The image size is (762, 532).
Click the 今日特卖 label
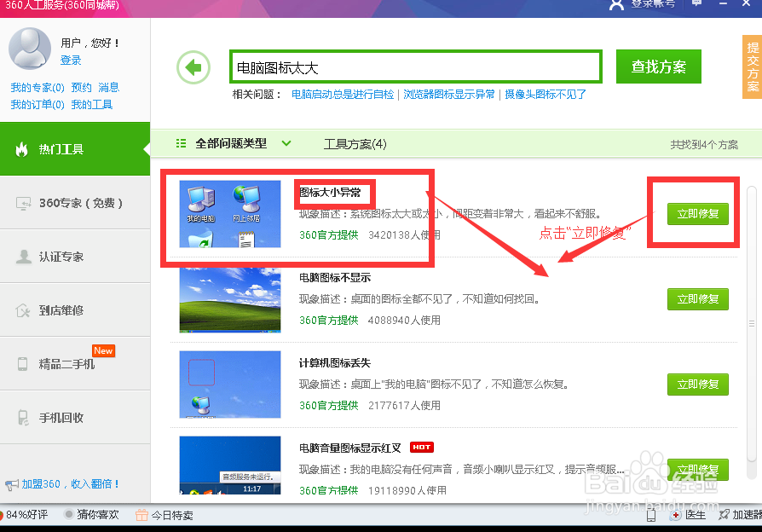(172, 515)
